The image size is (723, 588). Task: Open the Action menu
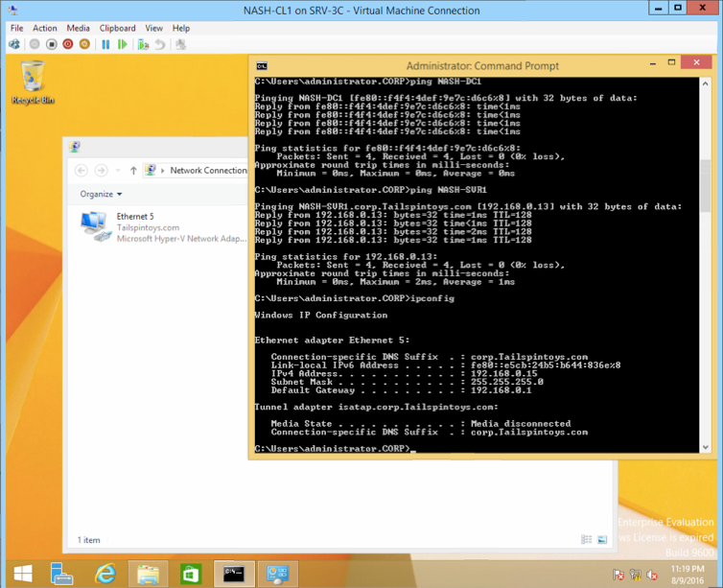tap(45, 28)
